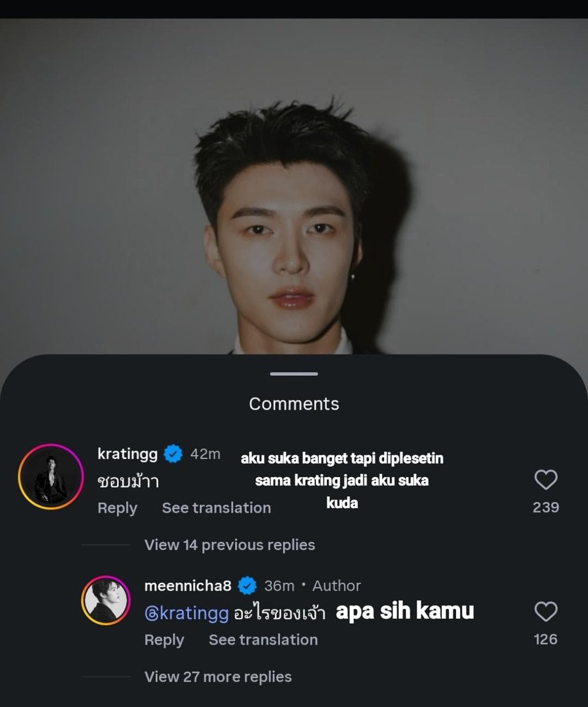Expand View 14 previous replies

[230, 545]
